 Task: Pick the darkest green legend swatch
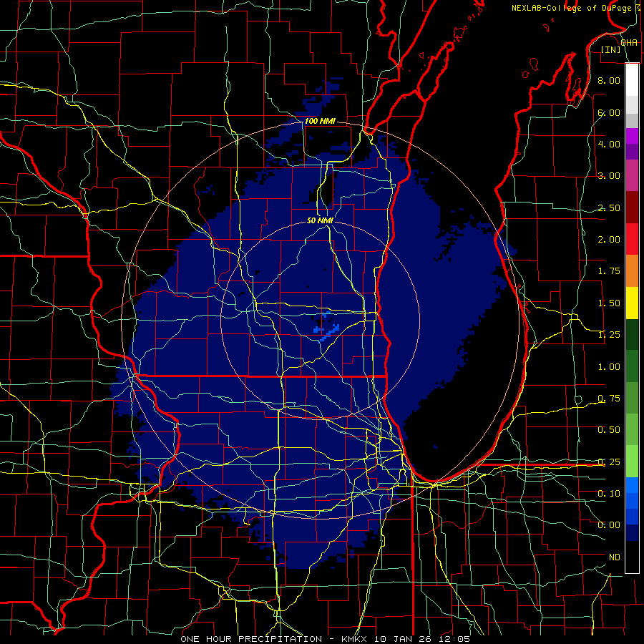tap(632, 334)
